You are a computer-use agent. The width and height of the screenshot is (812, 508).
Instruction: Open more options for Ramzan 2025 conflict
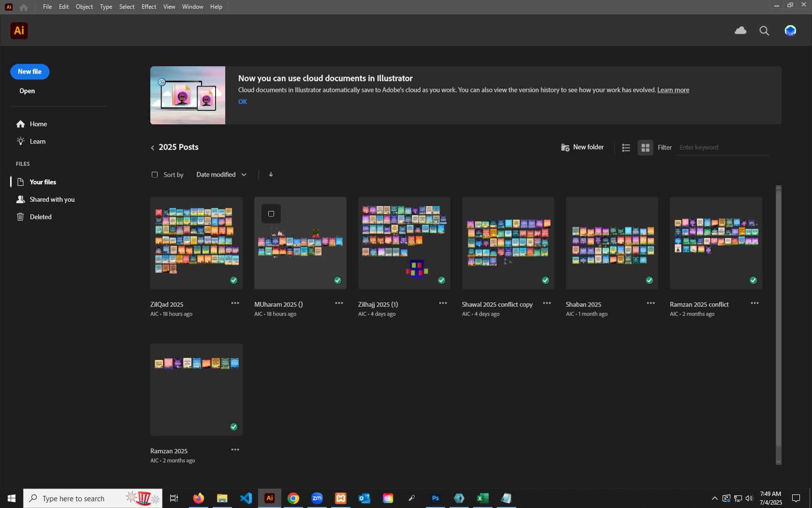pyautogui.click(x=754, y=303)
